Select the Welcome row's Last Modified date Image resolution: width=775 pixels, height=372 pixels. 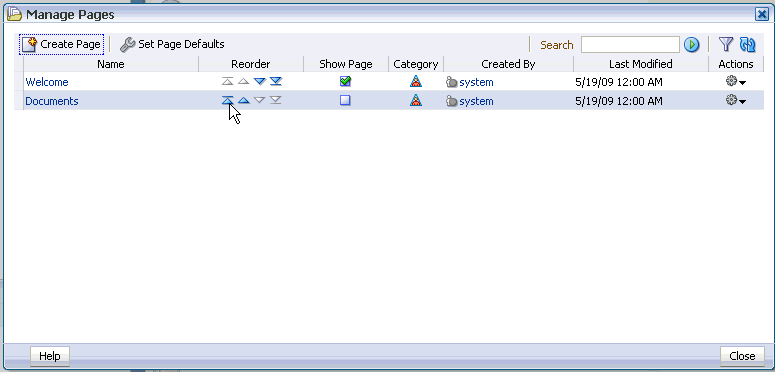pos(619,82)
